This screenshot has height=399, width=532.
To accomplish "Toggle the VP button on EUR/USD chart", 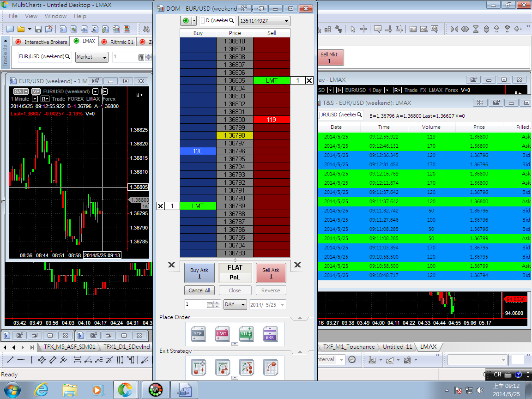I will point(36,91).
